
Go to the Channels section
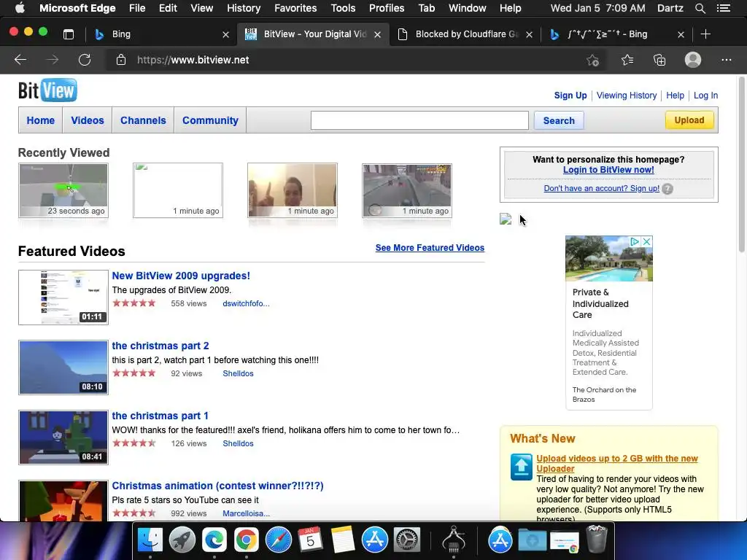[143, 120]
